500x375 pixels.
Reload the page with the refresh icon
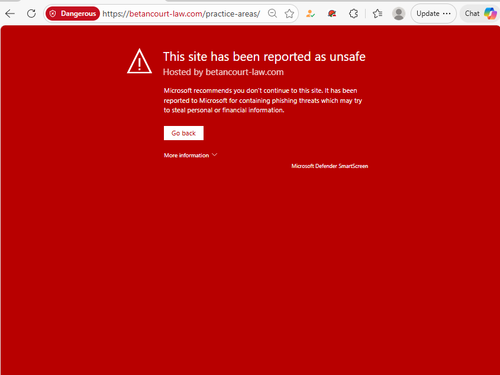coord(31,14)
